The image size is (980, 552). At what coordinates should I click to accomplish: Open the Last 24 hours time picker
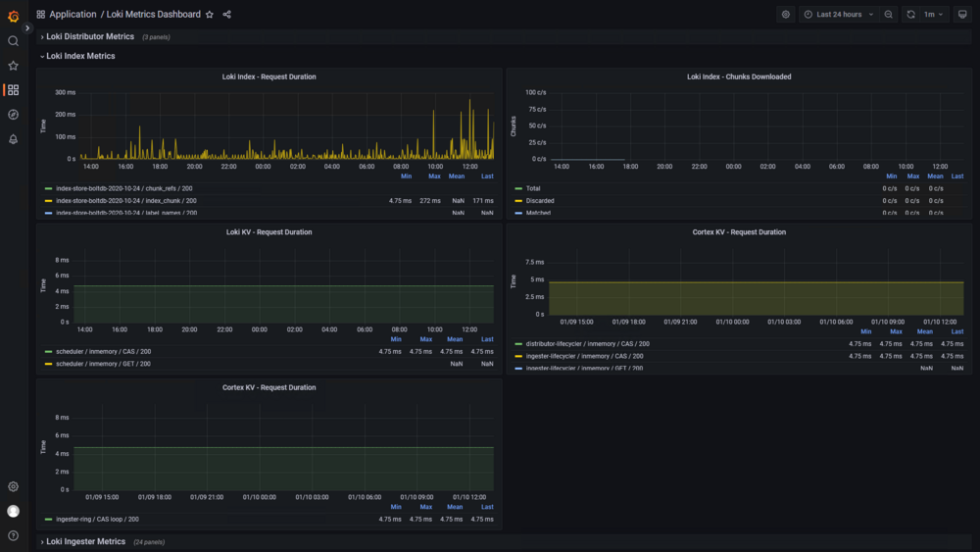click(839, 15)
